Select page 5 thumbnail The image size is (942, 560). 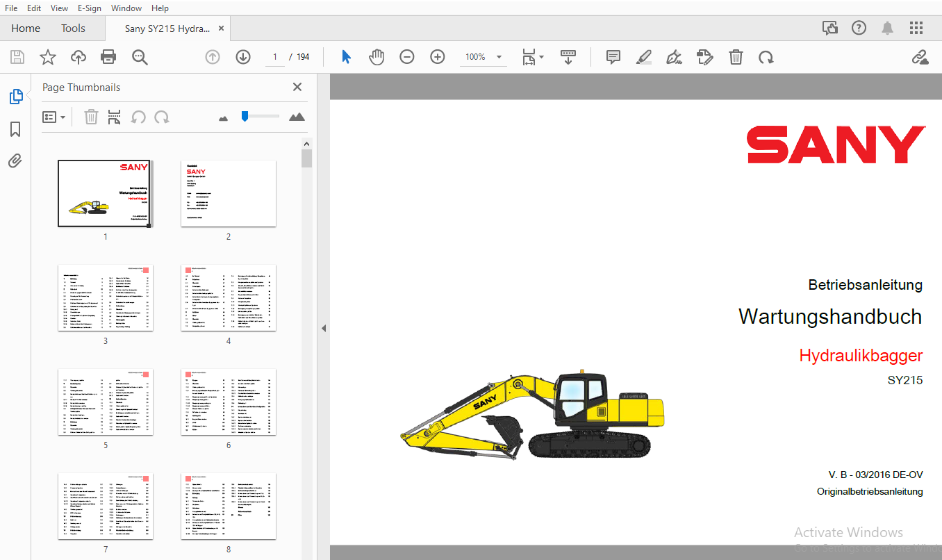pyautogui.click(x=105, y=402)
